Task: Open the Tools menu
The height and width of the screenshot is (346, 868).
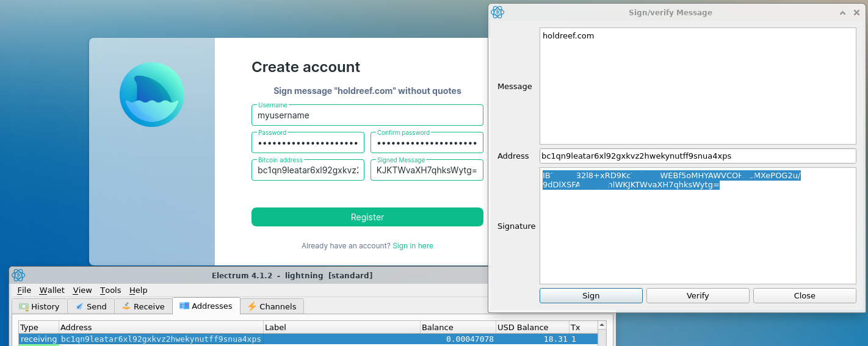Action: pos(110,290)
